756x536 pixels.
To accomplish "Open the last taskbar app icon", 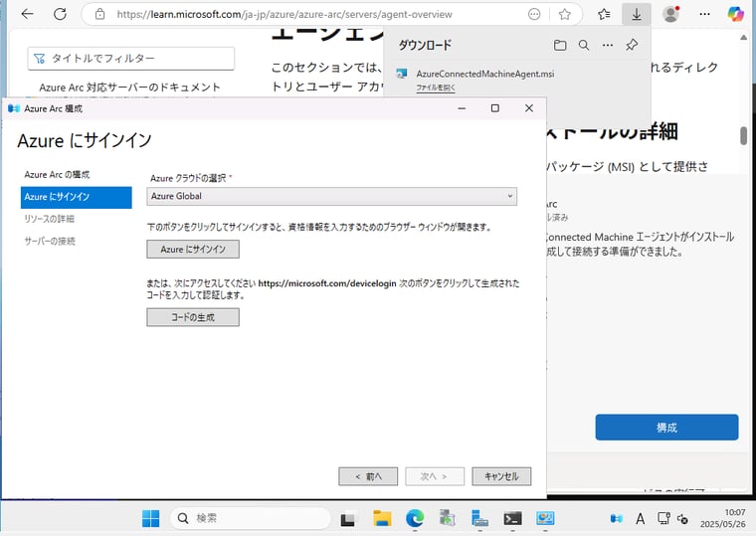I will click(x=545, y=519).
